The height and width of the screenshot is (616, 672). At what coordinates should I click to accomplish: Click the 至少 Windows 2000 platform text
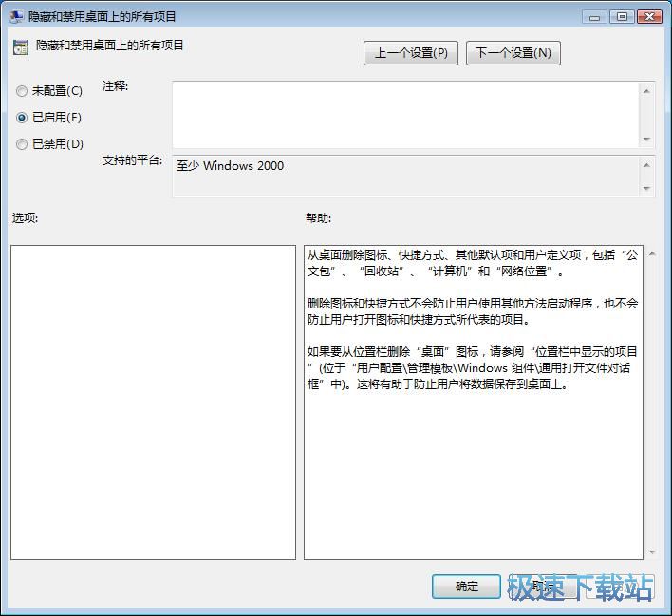(230, 166)
